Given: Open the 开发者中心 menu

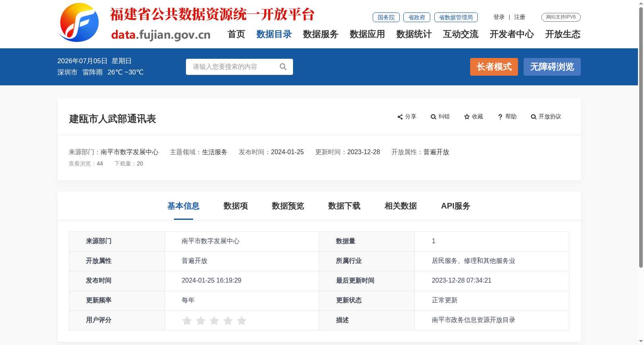Looking at the screenshot, I should pos(512,34).
